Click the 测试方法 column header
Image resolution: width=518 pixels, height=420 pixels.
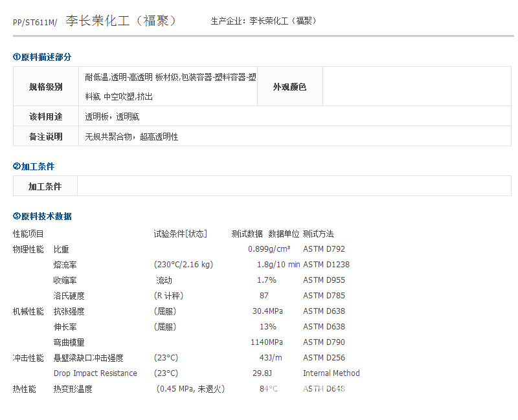(x=319, y=234)
